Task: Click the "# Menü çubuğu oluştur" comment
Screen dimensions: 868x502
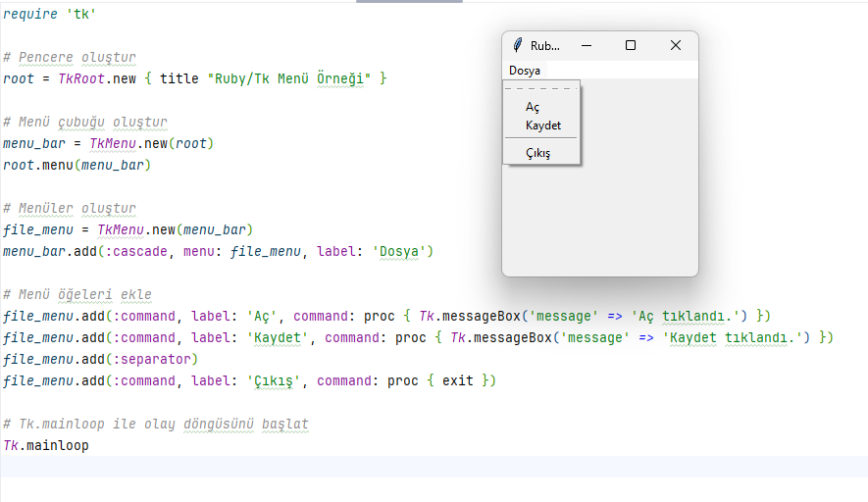Action: 84,122
